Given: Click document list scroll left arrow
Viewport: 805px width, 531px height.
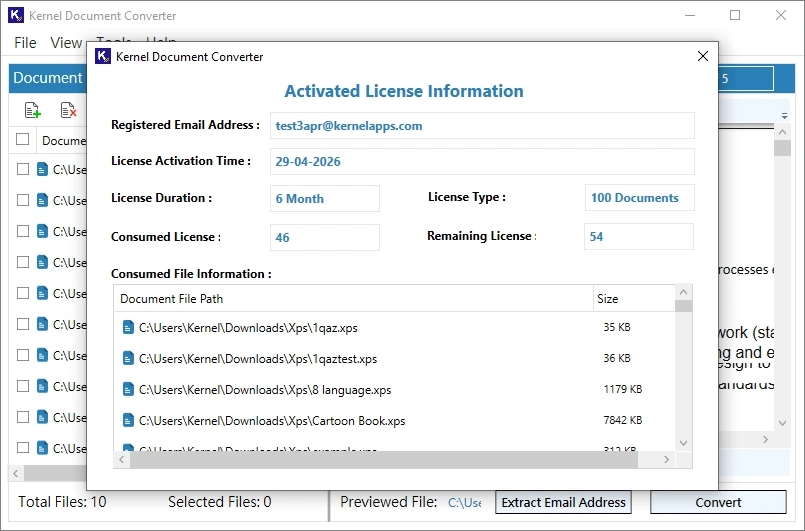Looking at the screenshot, I should (x=16, y=473).
